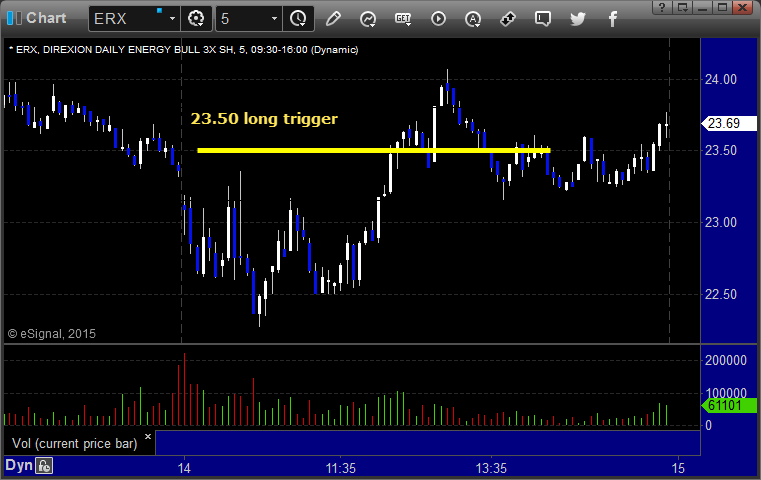Click the 200000 volume axis label
761x480 pixels.
click(x=726, y=360)
